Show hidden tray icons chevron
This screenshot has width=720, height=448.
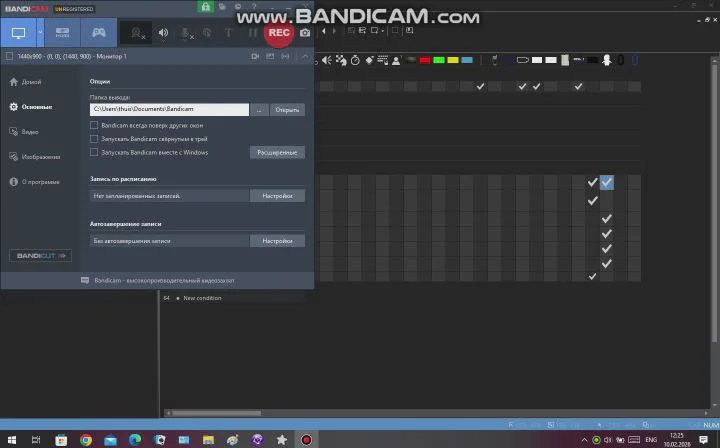(x=584, y=440)
